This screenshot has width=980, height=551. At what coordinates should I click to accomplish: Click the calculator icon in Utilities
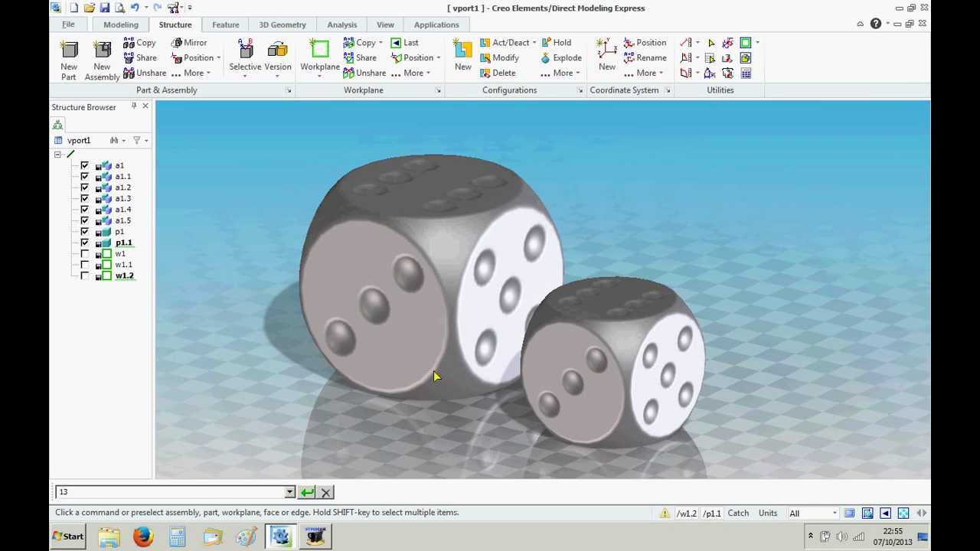click(x=745, y=73)
